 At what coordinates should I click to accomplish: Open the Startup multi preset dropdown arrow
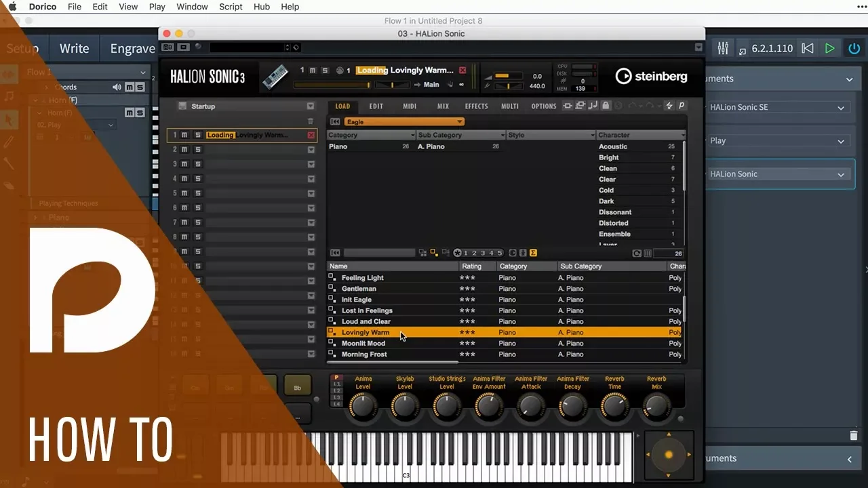pos(311,106)
